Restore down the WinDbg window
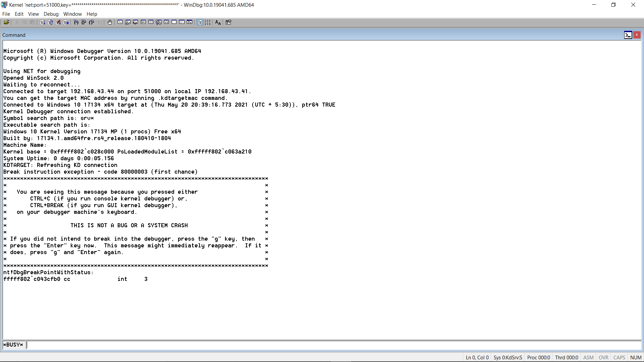Image resolution: width=644 pixels, height=362 pixels. 613,5
